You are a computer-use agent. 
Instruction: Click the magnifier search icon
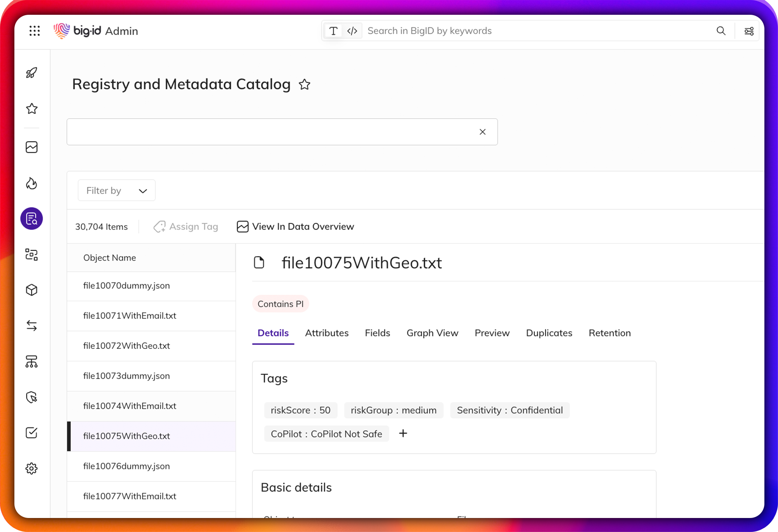[x=721, y=31]
